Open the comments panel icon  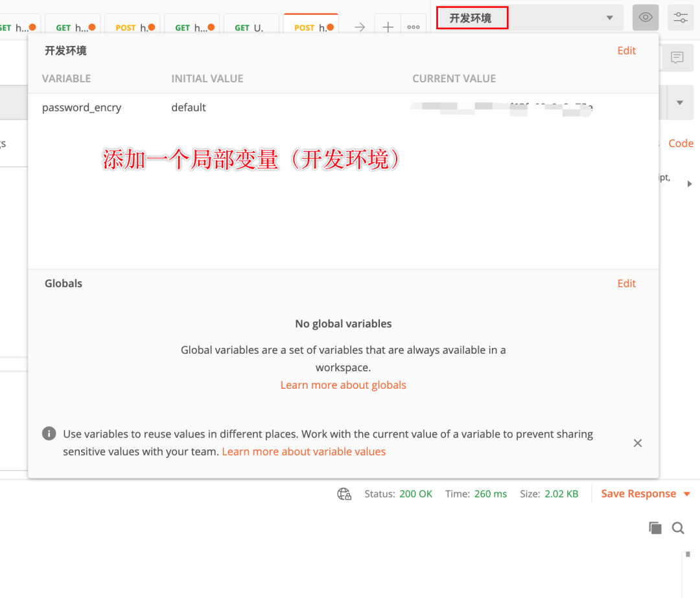click(677, 58)
